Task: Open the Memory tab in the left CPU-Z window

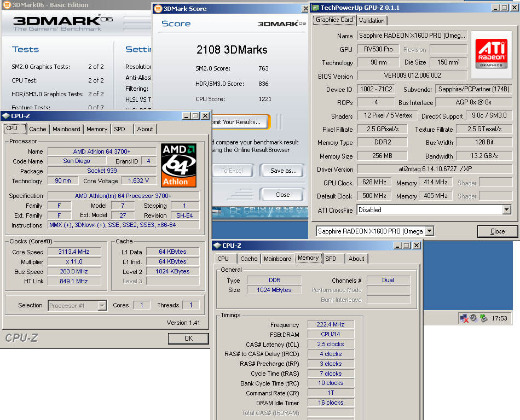Action: coord(97,129)
